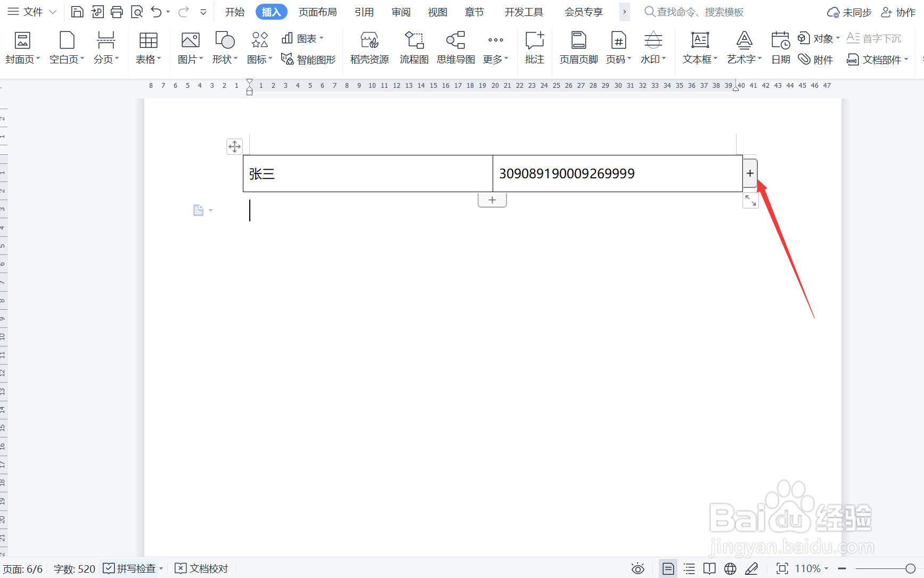924x578 pixels.
Task: Toggle eye protection mode icon
Action: (x=638, y=569)
